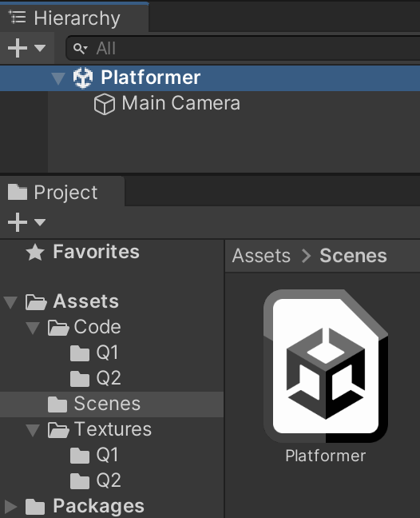Collapse the Assets folder tree
Screen dimensions: 420x518
(10, 302)
